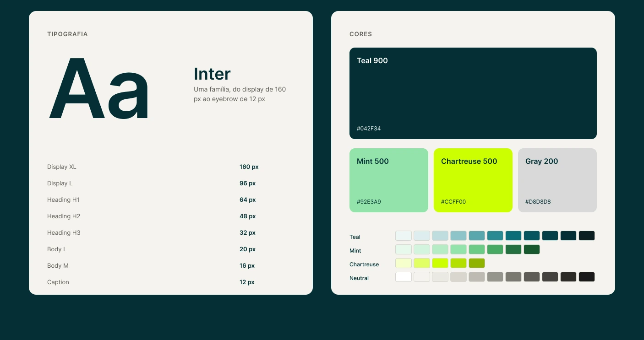Click the 'Mint' scale row label
644x340 pixels.
355,251
